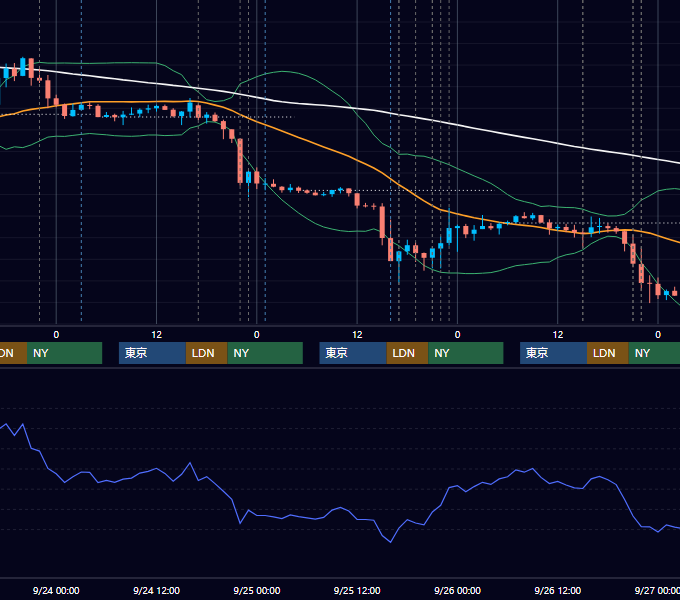Select the 東京 session block nearest 9/25 12:00

(353, 353)
